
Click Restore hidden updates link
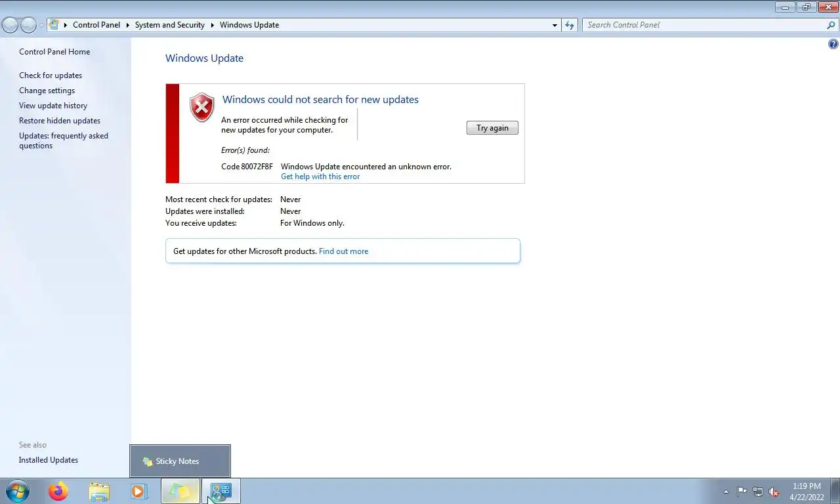(x=60, y=121)
